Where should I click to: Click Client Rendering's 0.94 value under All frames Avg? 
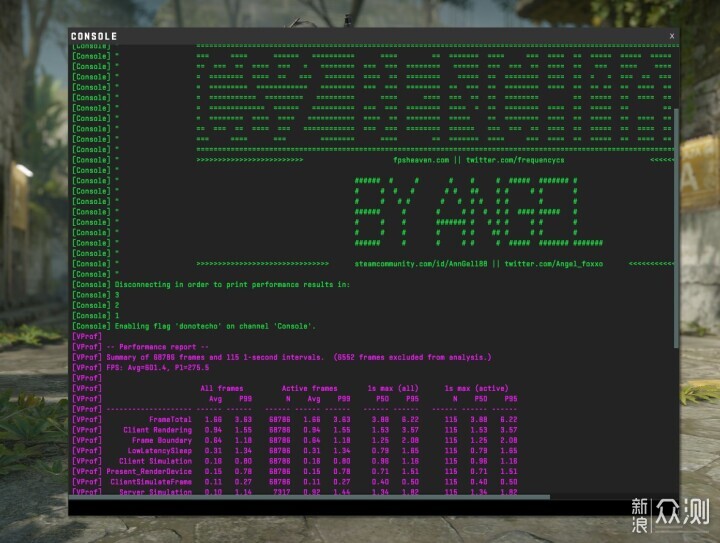pos(213,430)
